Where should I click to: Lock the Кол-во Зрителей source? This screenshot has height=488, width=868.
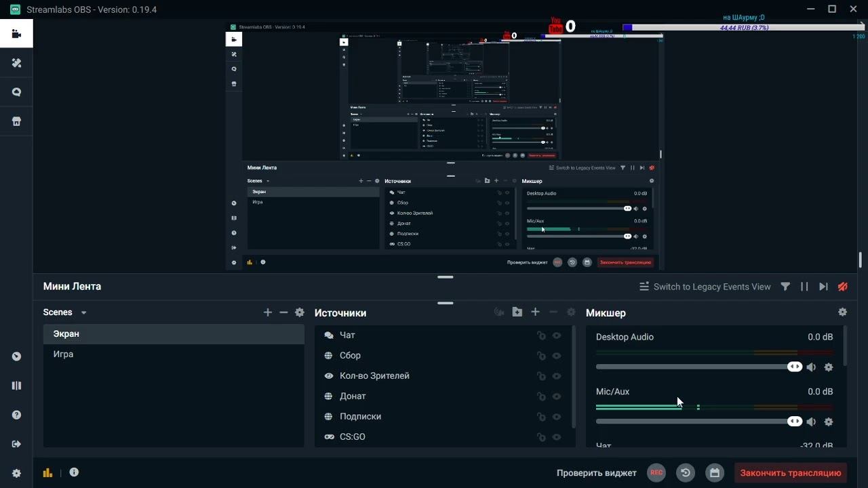pyautogui.click(x=541, y=376)
